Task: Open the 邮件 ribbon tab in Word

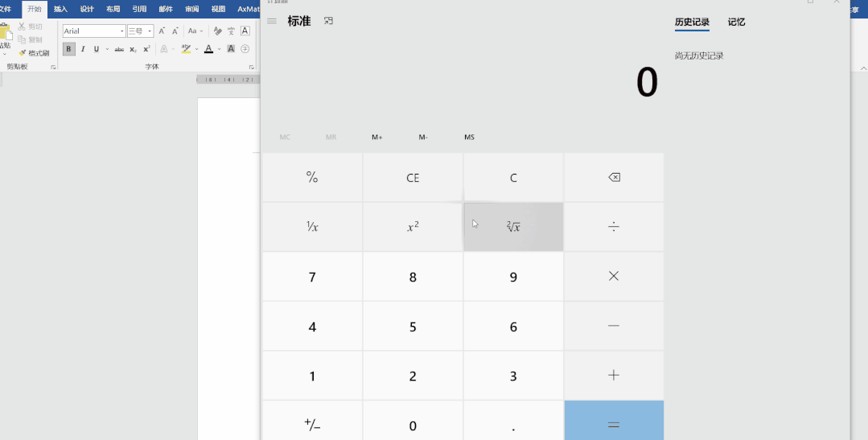Action: tap(166, 9)
